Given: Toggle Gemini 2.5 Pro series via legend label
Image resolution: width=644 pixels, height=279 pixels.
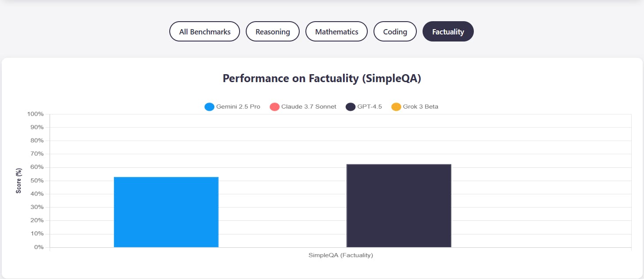Looking at the screenshot, I should 238,107.
